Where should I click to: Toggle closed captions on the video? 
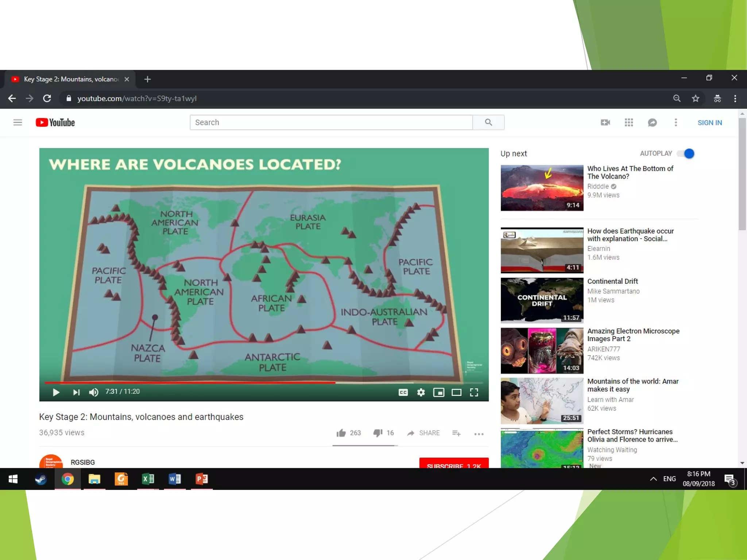pyautogui.click(x=403, y=392)
